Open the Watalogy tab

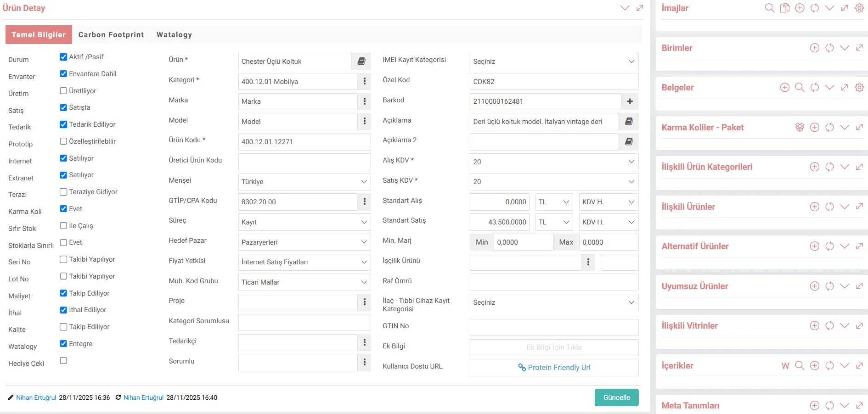[174, 35]
